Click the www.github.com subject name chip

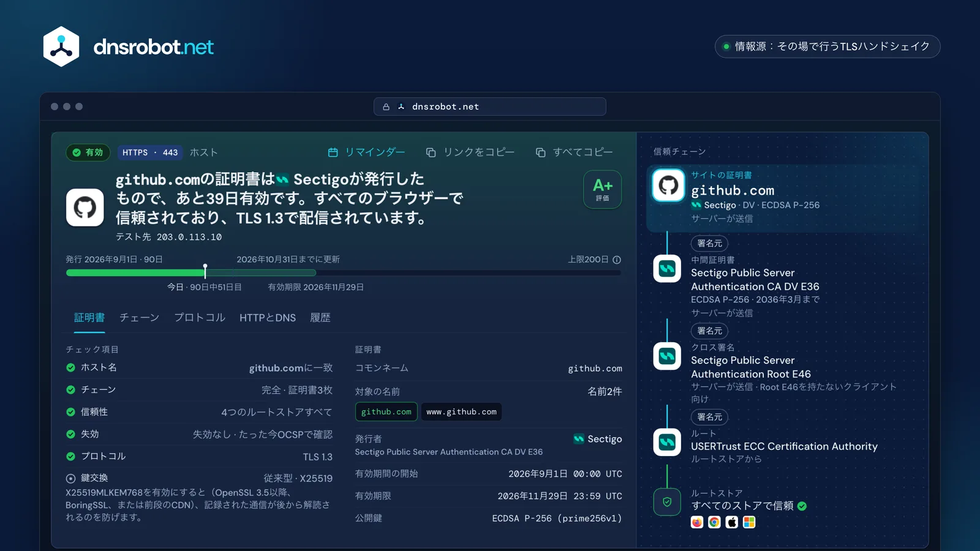(461, 412)
